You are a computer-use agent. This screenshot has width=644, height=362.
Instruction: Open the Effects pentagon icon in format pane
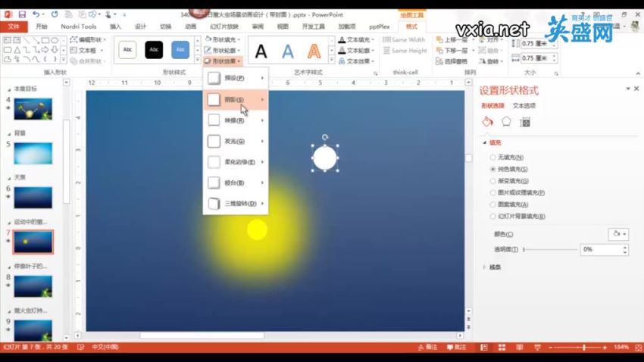(x=506, y=122)
